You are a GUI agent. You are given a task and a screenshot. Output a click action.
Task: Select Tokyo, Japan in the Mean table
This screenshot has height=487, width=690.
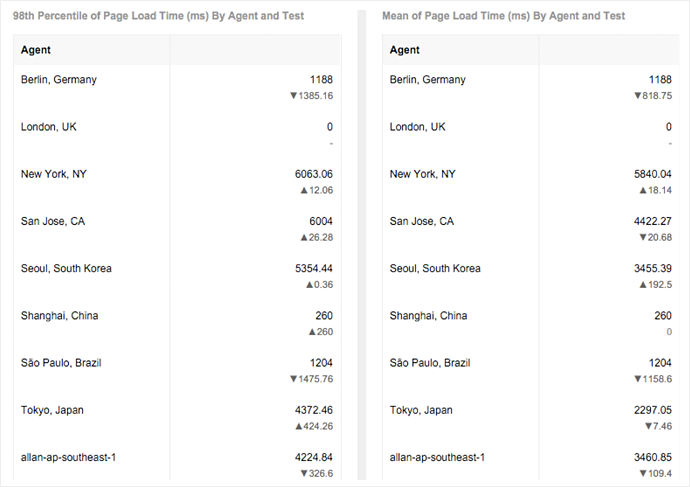point(421,410)
